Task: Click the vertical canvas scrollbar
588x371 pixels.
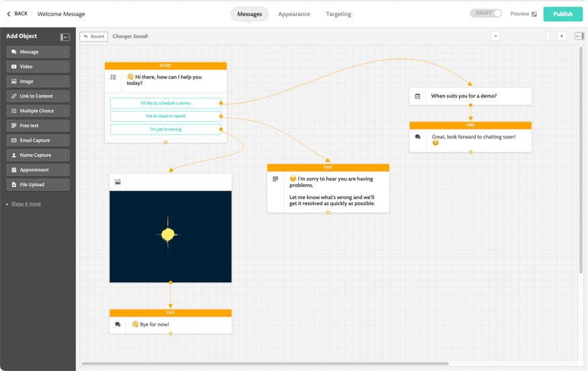Action: tap(581, 160)
